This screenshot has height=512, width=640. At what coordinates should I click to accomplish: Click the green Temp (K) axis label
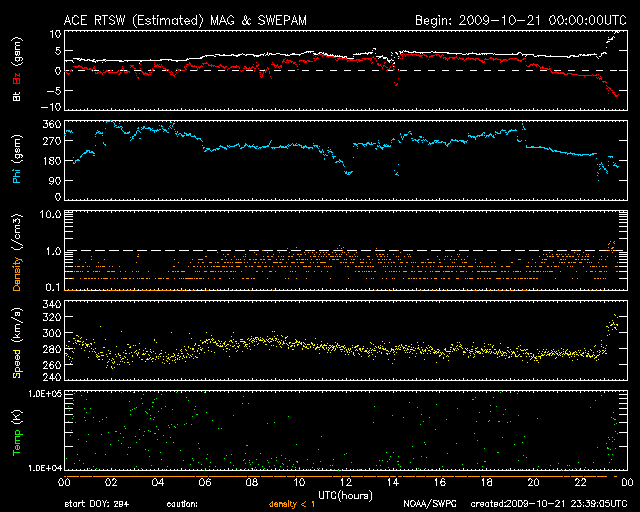pos(16,432)
